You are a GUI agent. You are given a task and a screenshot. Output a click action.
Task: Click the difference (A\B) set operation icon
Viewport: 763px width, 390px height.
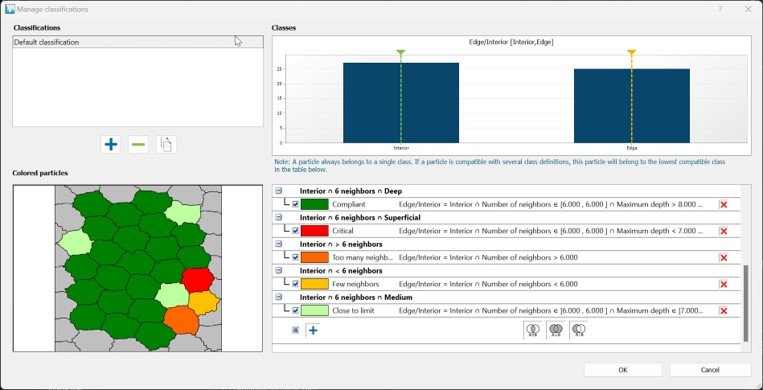tap(579, 330)
